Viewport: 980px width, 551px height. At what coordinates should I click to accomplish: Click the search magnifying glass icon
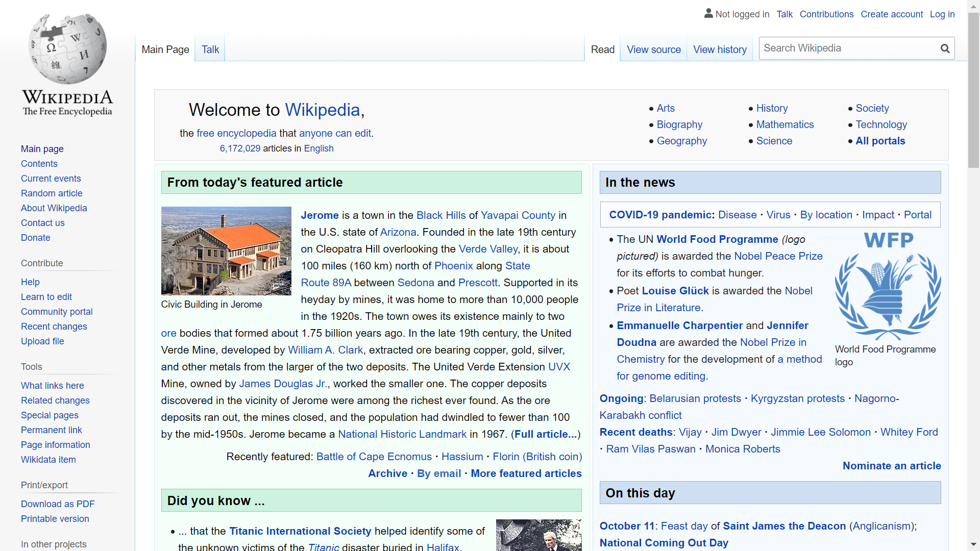pyautogui.click(x=945, y=48)
